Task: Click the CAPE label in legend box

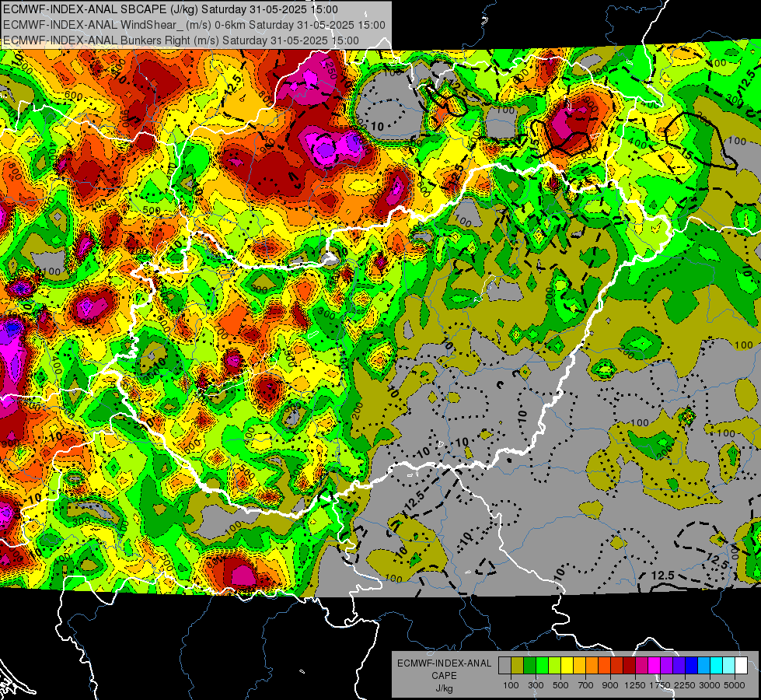Action: pyautogui.click(x=444, y=676)
